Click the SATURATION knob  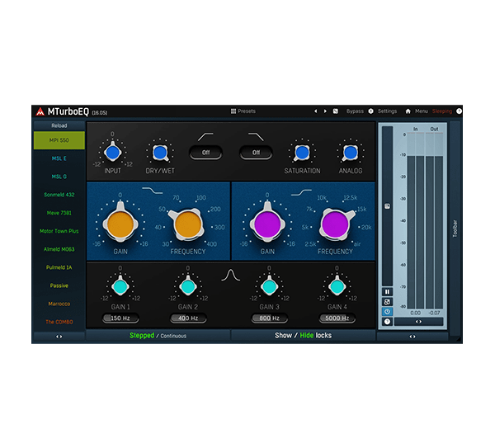tap(302, 153)
